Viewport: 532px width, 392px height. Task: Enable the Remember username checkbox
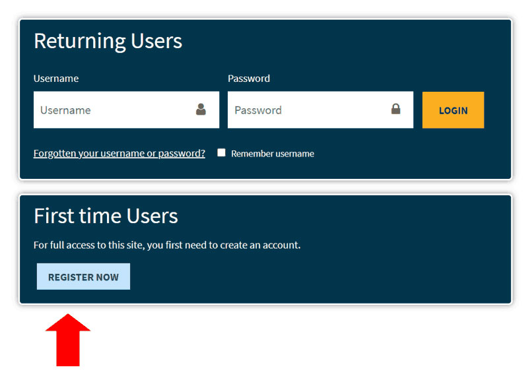[x=221, y=152]
